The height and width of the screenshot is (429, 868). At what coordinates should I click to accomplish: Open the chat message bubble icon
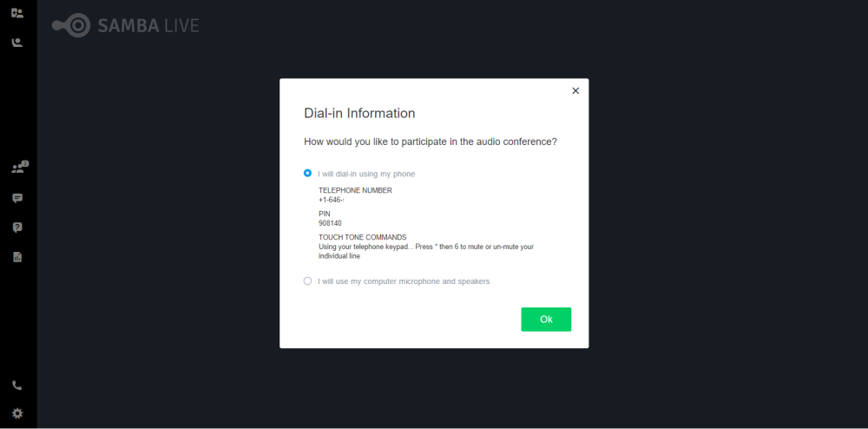tap(17, 198)
